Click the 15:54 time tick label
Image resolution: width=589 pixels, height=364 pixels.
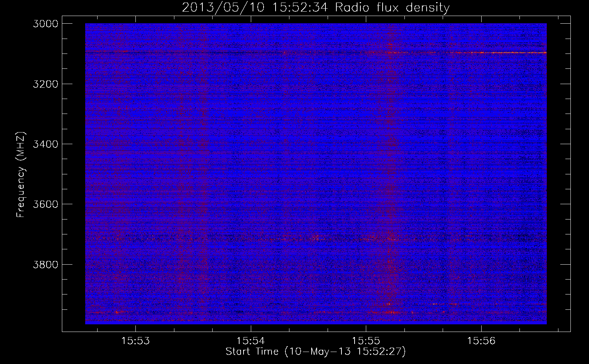(x=251, y=341)
